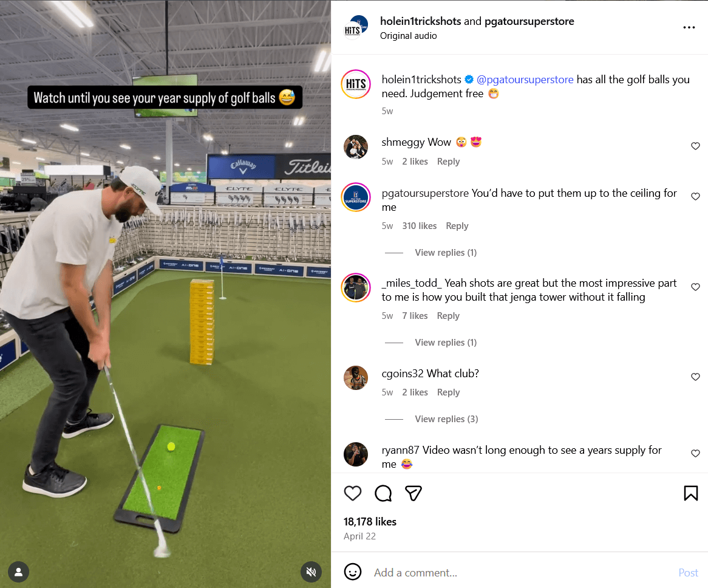Like the post with the heart icon
Image resolution: width=708 pixels, height=588 pixels.
pos(353,493)
